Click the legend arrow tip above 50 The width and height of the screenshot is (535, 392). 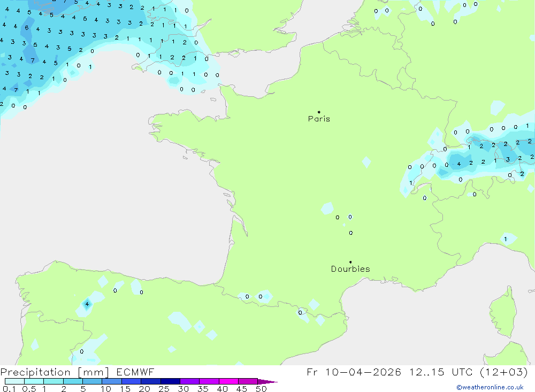click(x=267, y=382)
